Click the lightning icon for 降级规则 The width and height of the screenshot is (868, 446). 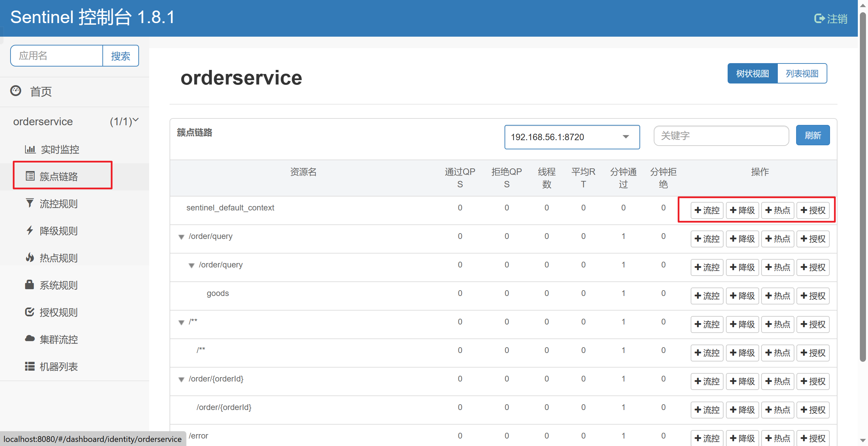[x=30, y=230]
